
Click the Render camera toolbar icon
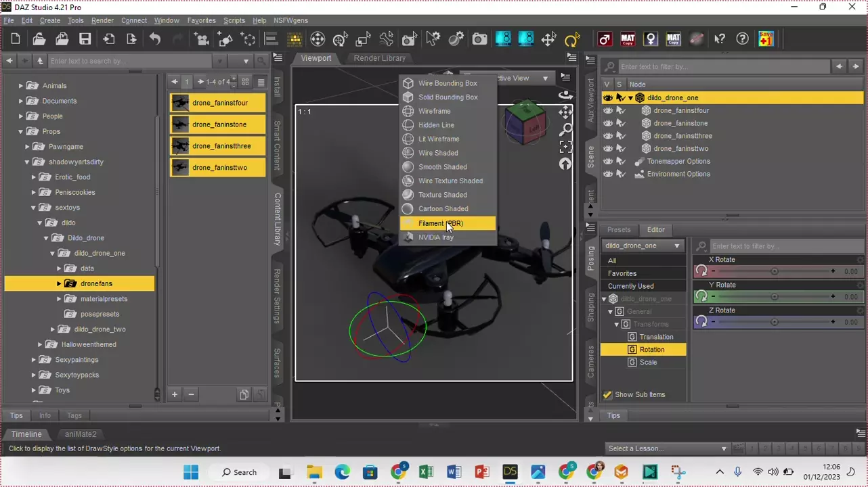[x=479, y=39]
